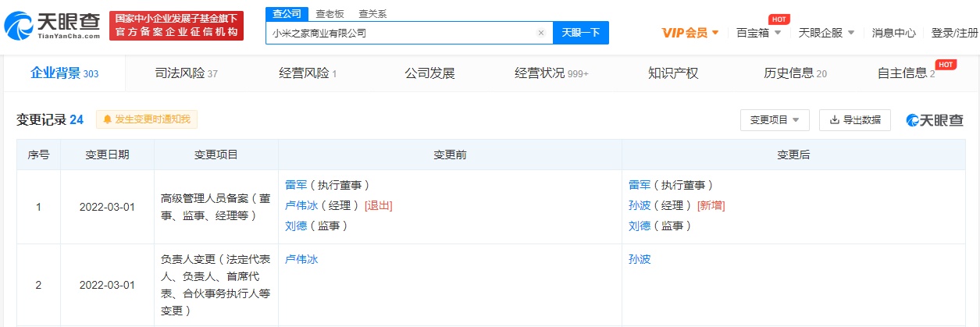Open 消息中心 message center
Screen dimensions: 980x327
(894, 33)
